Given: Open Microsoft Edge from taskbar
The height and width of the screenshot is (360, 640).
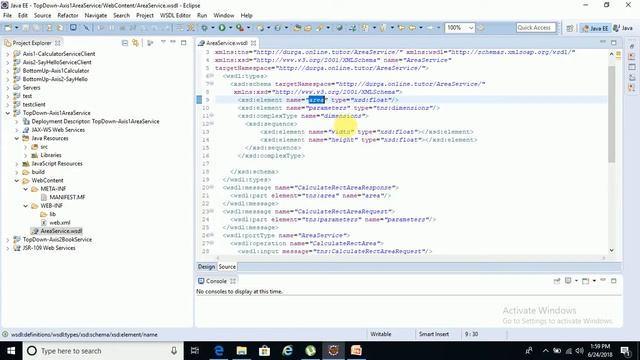Looking at the screenshot, I should [219, 351].
